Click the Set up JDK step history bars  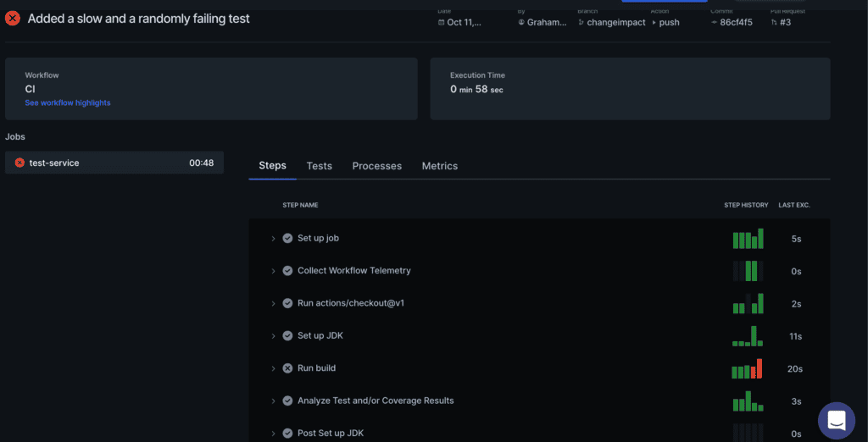tap(748, 336)
